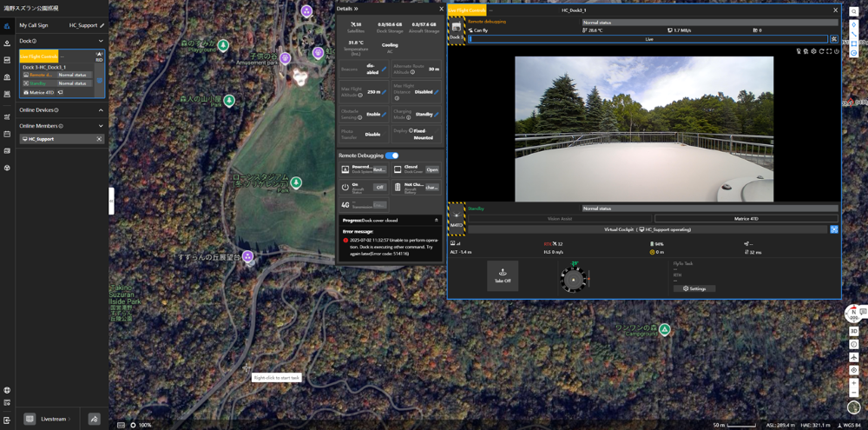Locate HC_Support member on map
The height and width of the screenshot is (430, 868).
[x=99, y=139]
